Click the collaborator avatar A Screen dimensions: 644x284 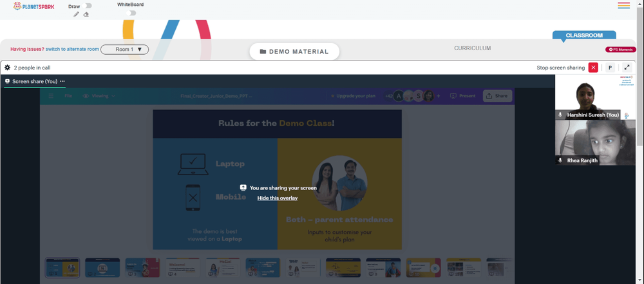[x=399, y=96]
